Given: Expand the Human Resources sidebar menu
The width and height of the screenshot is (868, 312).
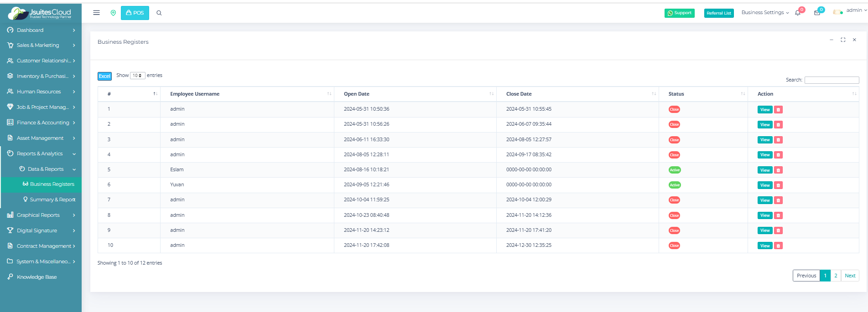Looking at the screenshot, I should (x=41, y=92).
